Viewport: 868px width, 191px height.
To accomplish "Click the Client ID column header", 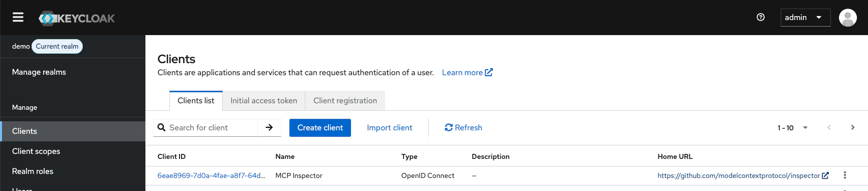I will (x=171, y=156).
